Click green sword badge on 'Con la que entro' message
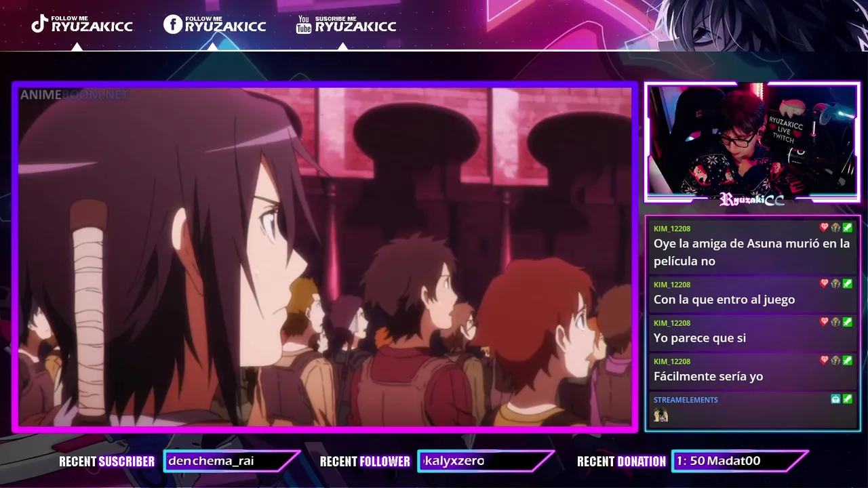 point(848,283)
